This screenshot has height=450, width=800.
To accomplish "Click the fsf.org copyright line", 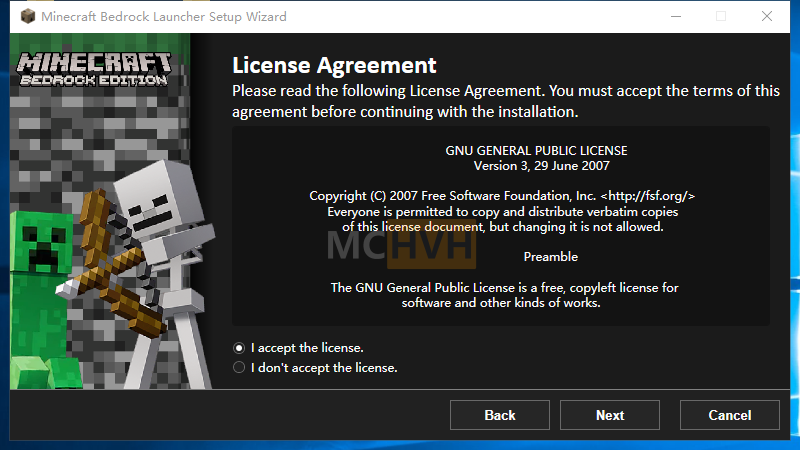I will point(502,196).
